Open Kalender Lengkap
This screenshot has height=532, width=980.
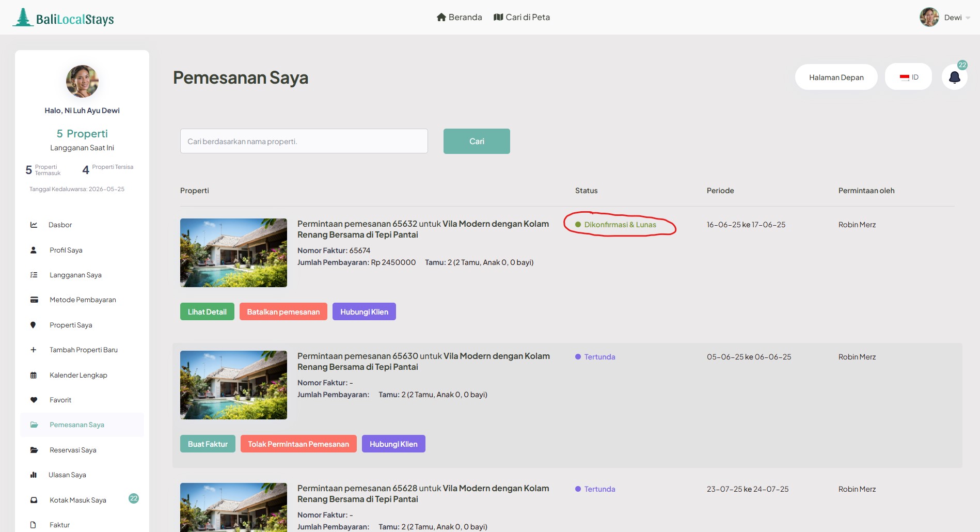[x=78, y=375]
